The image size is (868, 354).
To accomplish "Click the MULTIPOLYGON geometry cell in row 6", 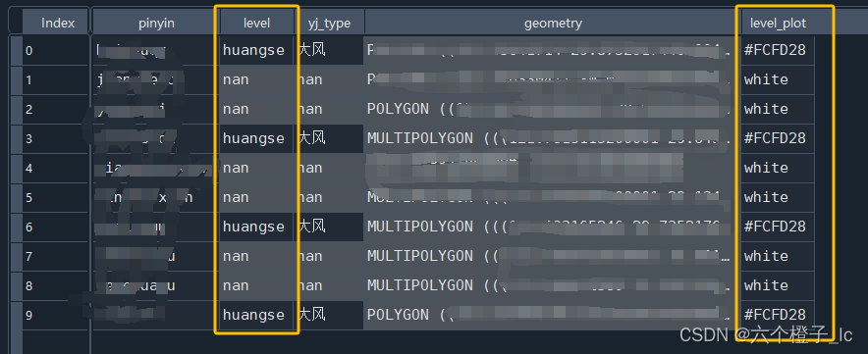I will (553, 227).
